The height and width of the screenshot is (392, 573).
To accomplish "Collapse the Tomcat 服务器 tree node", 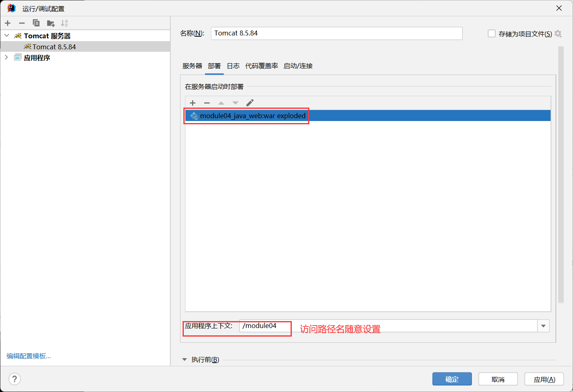I will coord(7,35).
